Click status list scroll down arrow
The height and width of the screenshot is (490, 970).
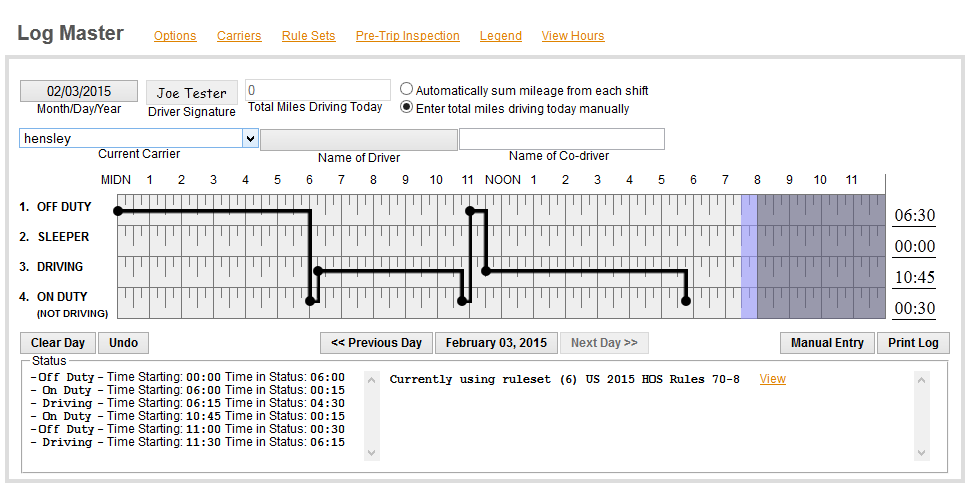pos(372,453)
